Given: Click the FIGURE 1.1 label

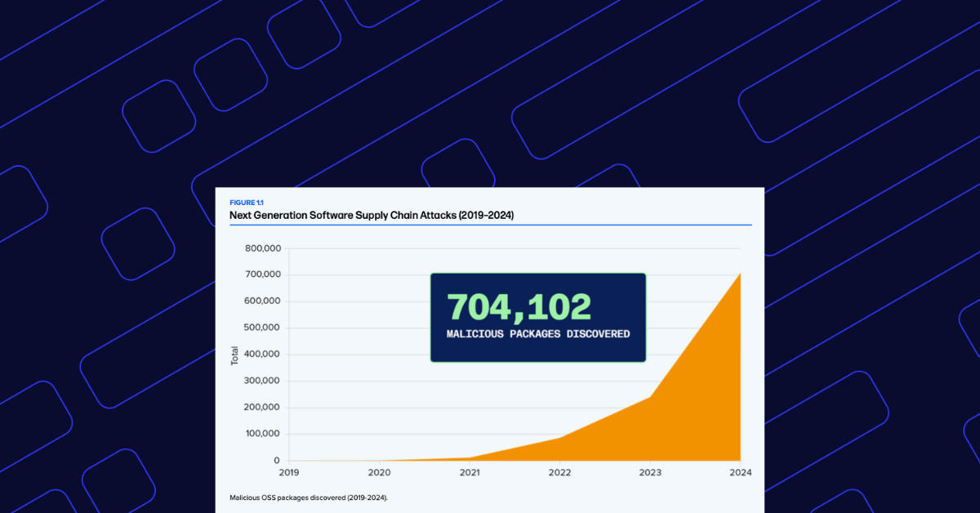Looking at the screenshot, I should [x=246, y=202].
